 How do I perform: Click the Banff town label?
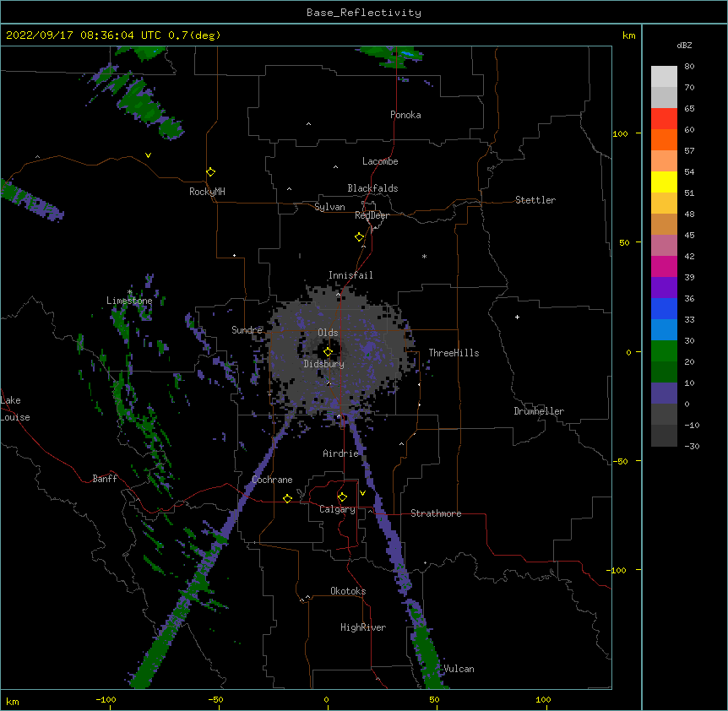click(x=105, y=479)
